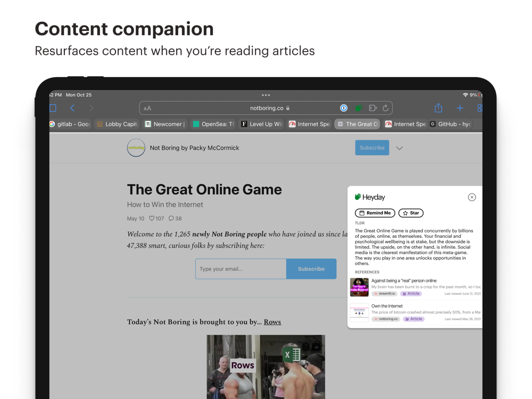Viewport: 532px width, 399px height.
Task: Tap the green Heyday extension icon
Action: click(358, 108)
